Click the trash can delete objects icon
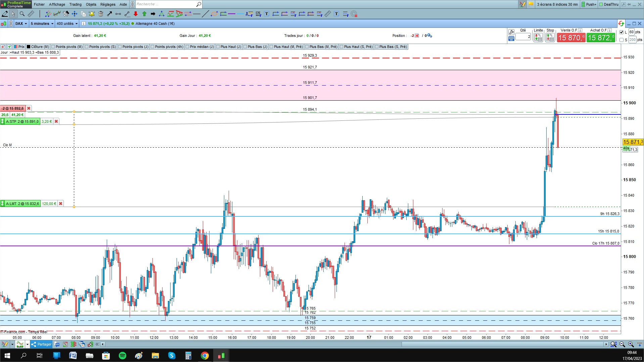 (x=101, y=14)
